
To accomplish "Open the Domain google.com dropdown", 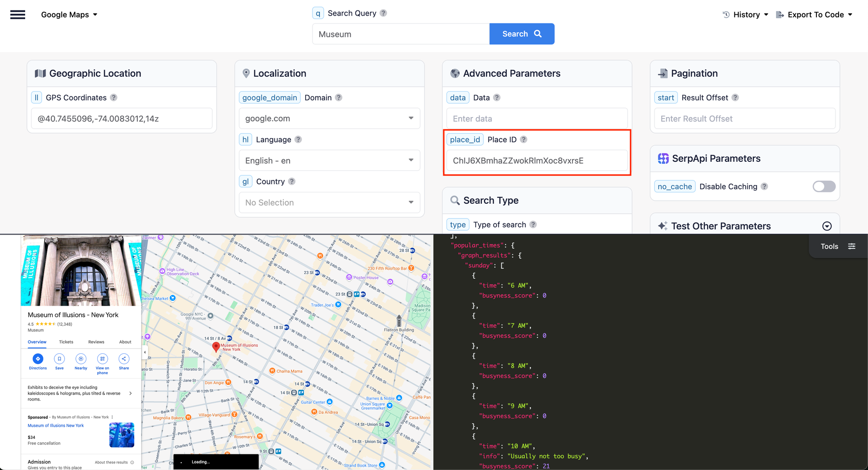I will coord(329,118).
